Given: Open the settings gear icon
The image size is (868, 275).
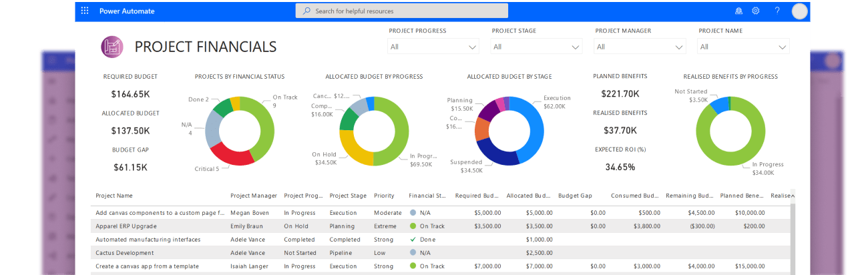Looking at the screenshot, I should pyautogui.click(x=756, y=11).
